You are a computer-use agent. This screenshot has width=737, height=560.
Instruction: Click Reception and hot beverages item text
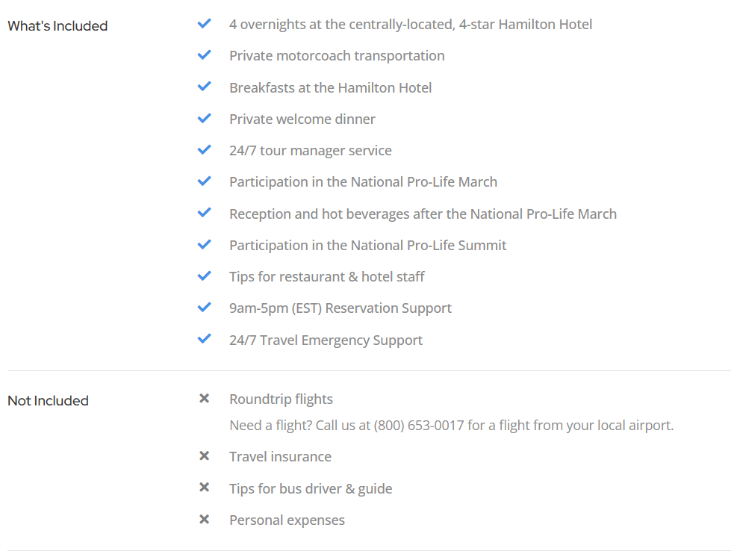(x=423, y=214)
